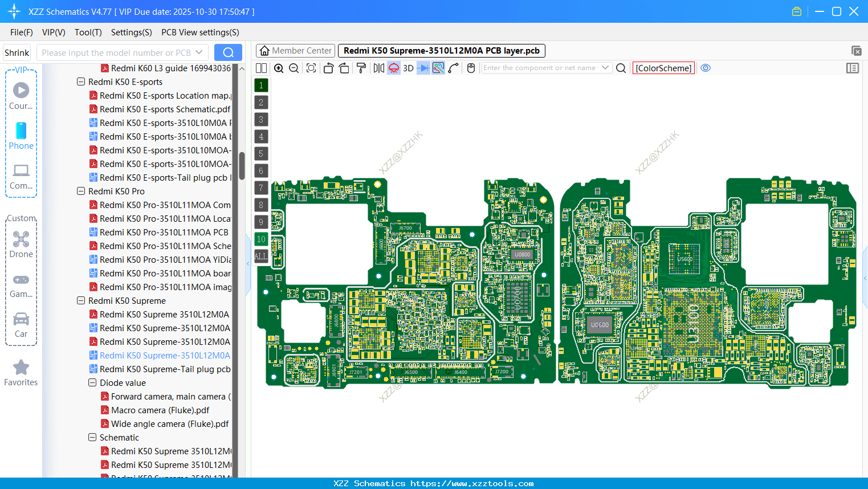Select the Zoom In magnifier tool
This screenshot has width=868, height=489.
pos(279,68)
